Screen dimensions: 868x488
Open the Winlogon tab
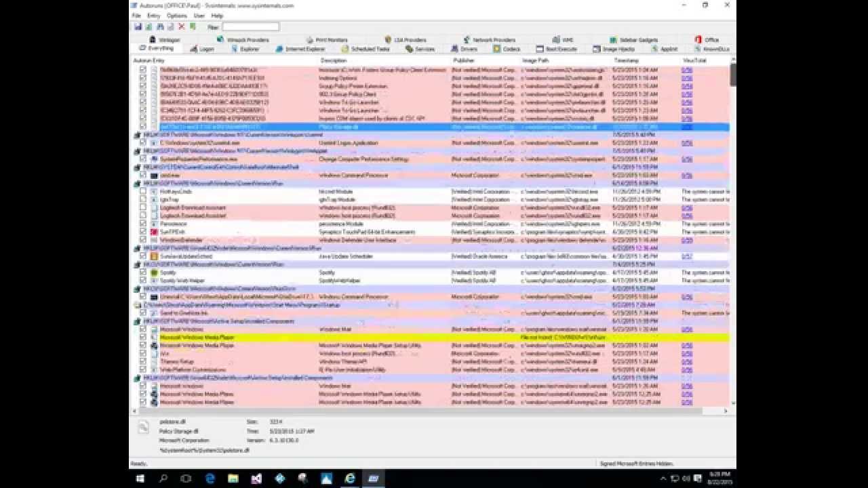tap(165, 40)
